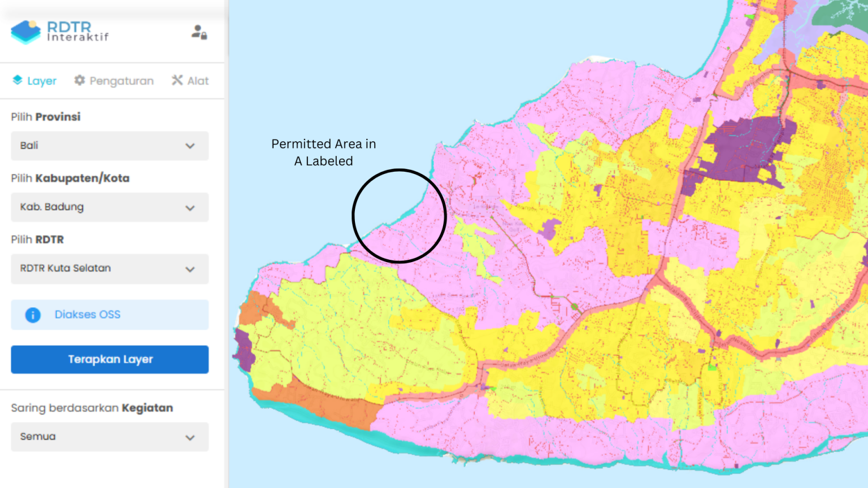Expand the Pilih Provinsi dropdown showing Bali
This screenshot has height=488, width=868.
click(109, 146)
